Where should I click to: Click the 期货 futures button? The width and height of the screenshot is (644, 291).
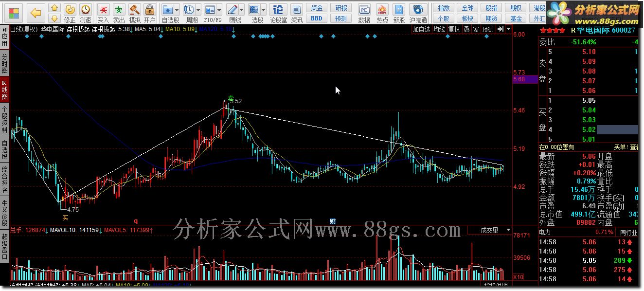click(492, 18)
